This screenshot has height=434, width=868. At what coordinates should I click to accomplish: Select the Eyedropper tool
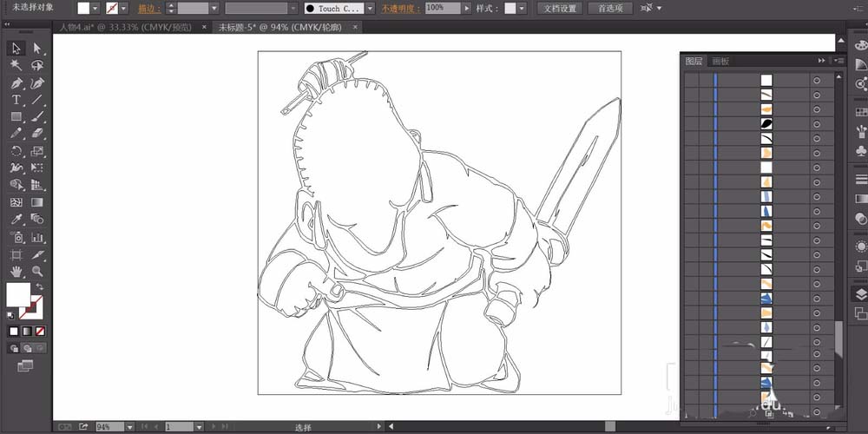click(x=16, y=220)
